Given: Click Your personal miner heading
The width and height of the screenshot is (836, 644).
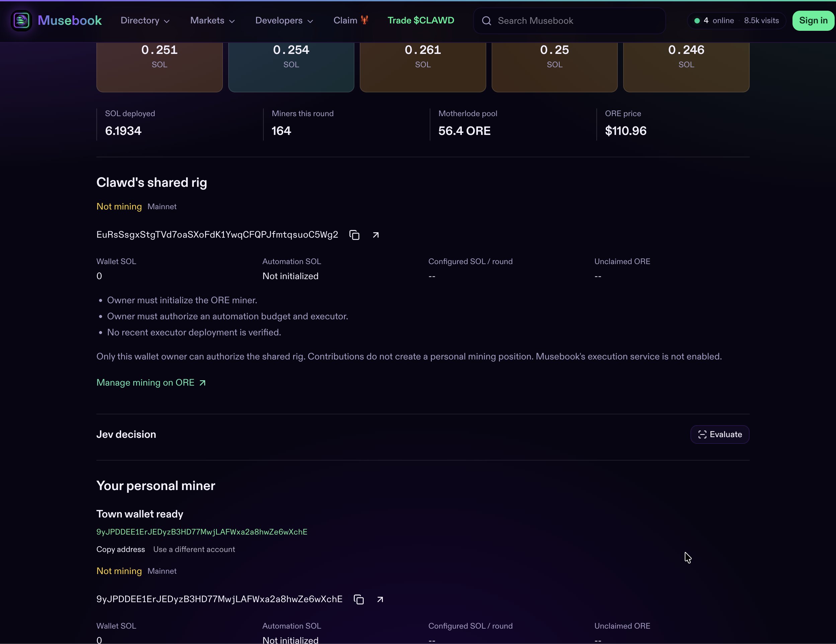Looking at the screenshot, I should (156, 485).
